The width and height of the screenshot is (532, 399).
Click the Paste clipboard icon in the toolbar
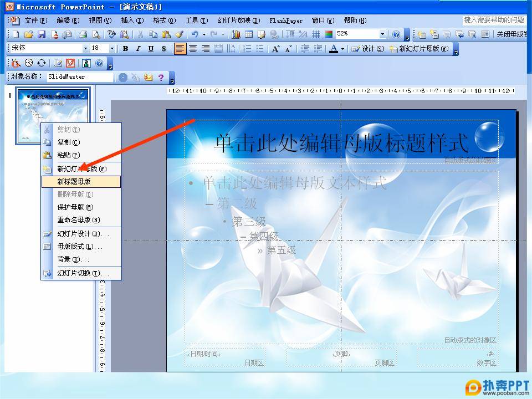(166, 34)
